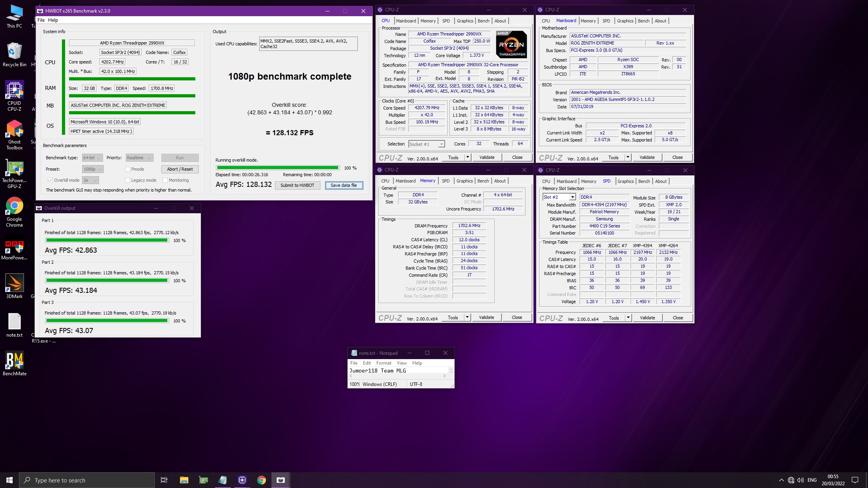This screenshot has height=488, width=868.
Task: Open the Overkill 3x multiplier dropdown
Action: pyautogui.click(x=90, y=180)
